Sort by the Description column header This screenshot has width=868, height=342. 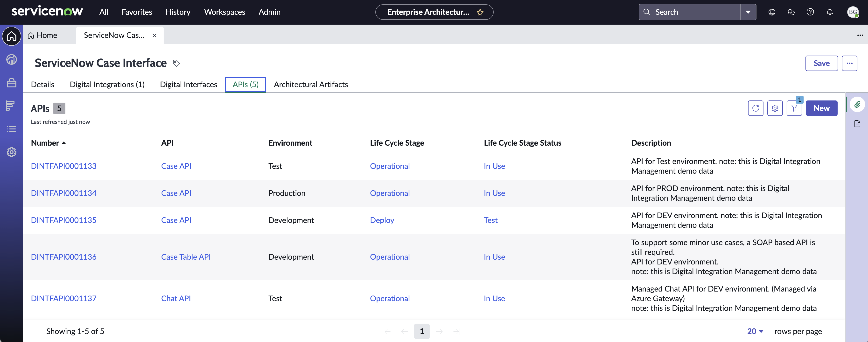[x=651, y=143]
